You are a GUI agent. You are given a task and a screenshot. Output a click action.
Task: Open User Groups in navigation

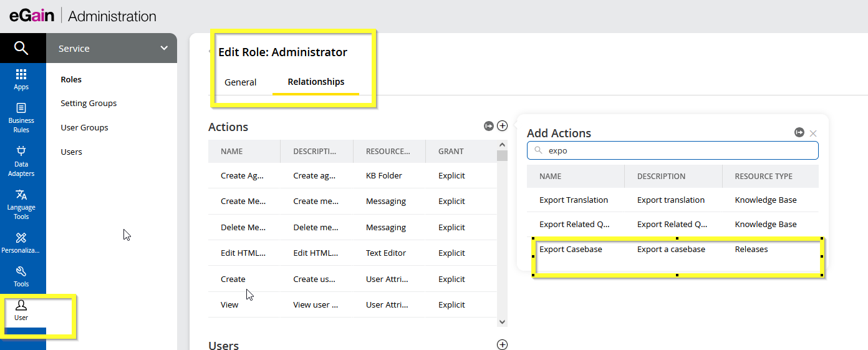point(84,128)
